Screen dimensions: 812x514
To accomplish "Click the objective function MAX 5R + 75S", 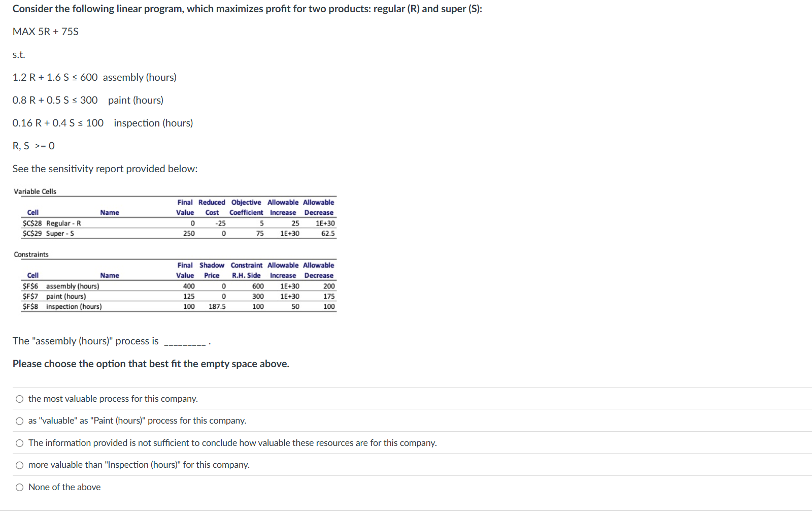I will [45, 31].
